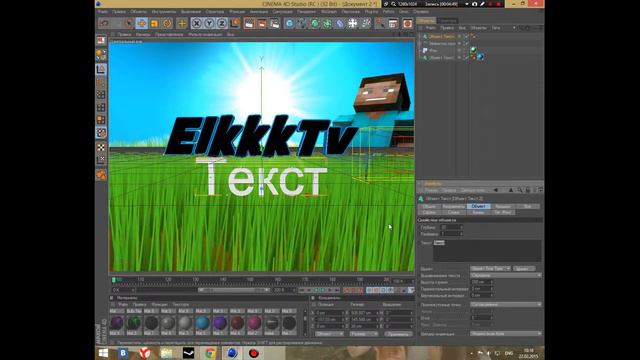Click the text height value stepper

coord(491,282)
